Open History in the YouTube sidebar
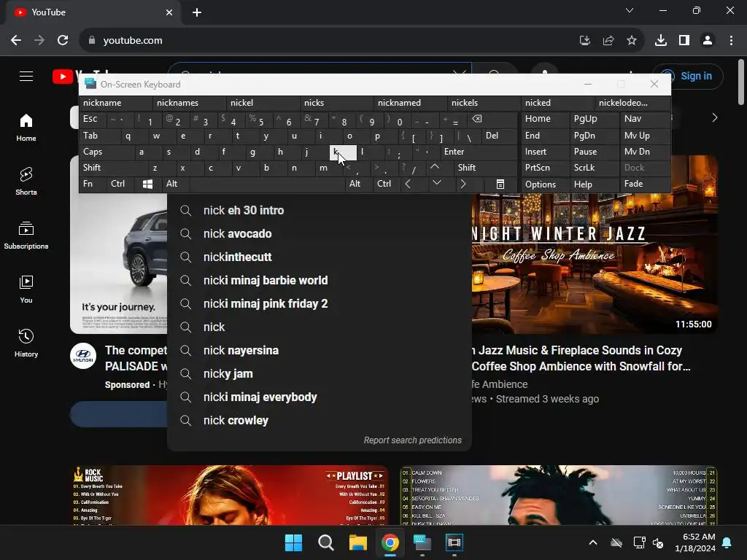The width and height of the screenshot is (747, 560). tap(26, 343)
